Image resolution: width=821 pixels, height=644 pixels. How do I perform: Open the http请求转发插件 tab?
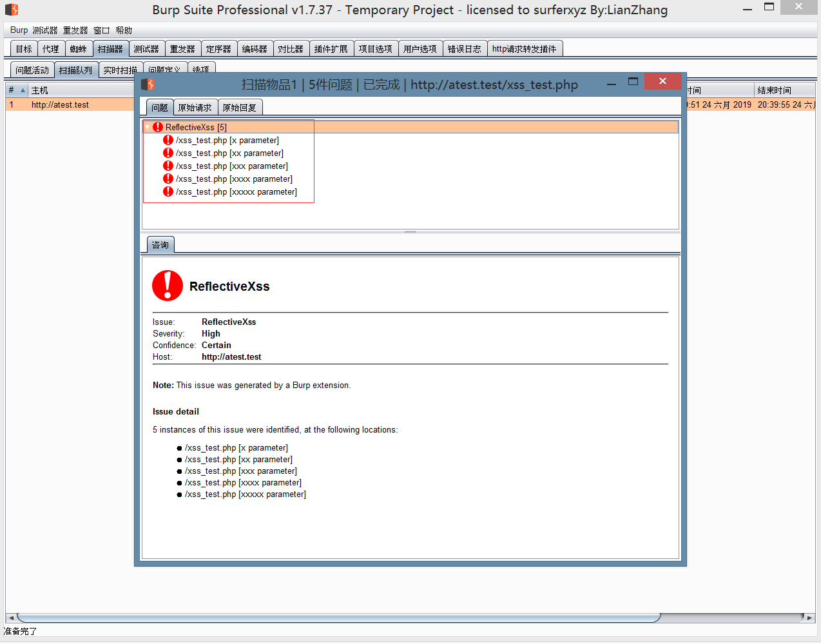525,49
